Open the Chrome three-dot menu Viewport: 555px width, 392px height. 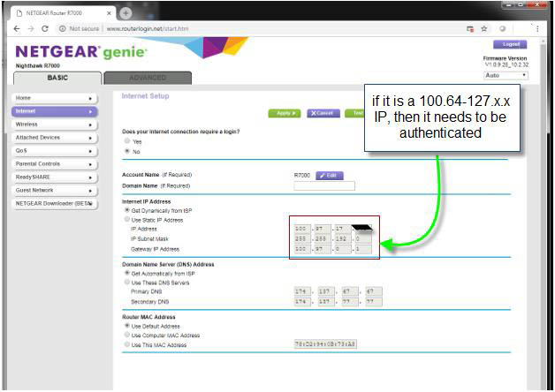click(537, 28)
